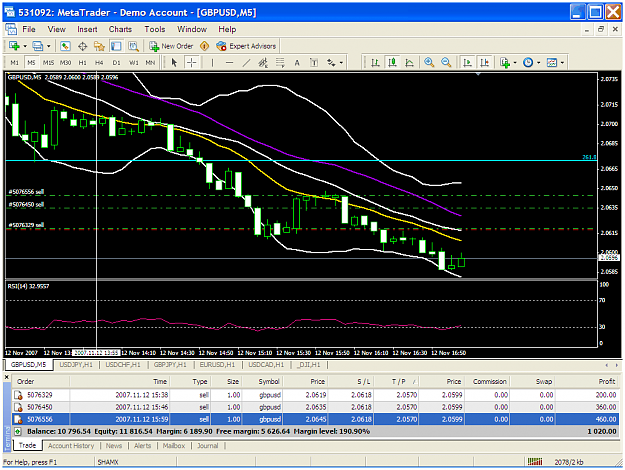This screenshot has height=470, width=625.
Task: Switch to the M15 timeframe
Action: coord(48,63)
